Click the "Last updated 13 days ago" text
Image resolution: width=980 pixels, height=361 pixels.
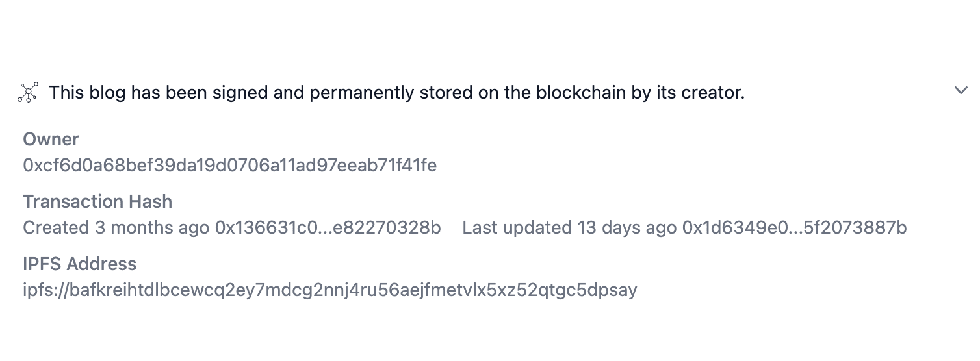(569, 228)
